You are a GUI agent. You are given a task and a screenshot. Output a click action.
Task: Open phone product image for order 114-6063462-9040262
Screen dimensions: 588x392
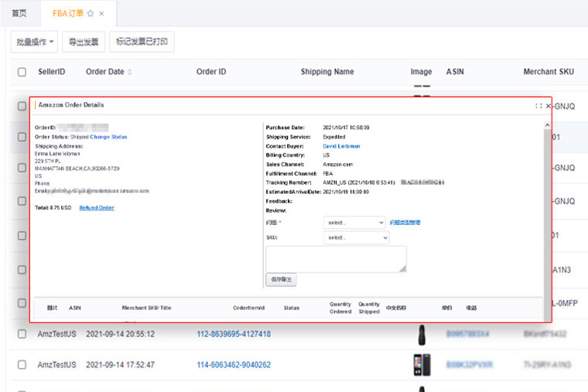[421, 364]
